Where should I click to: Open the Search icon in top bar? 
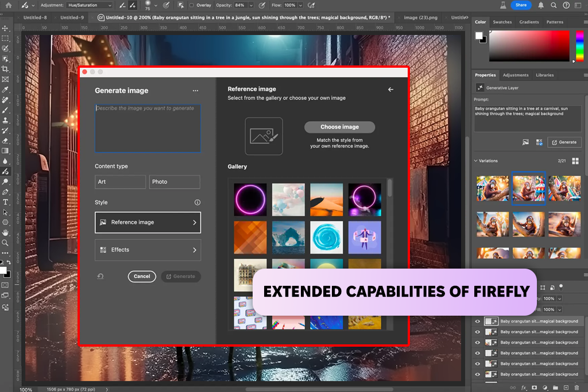tap(554, 5)
